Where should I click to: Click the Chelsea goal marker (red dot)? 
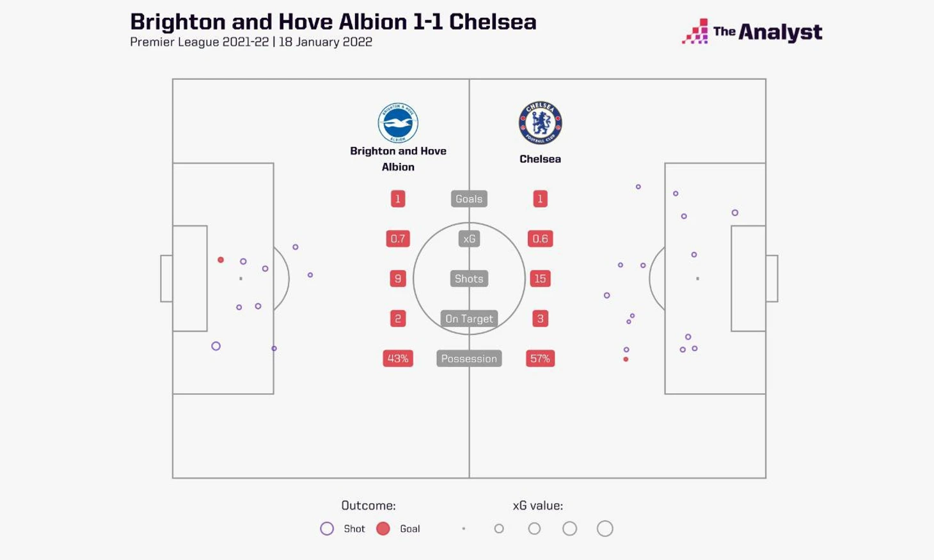626,359
